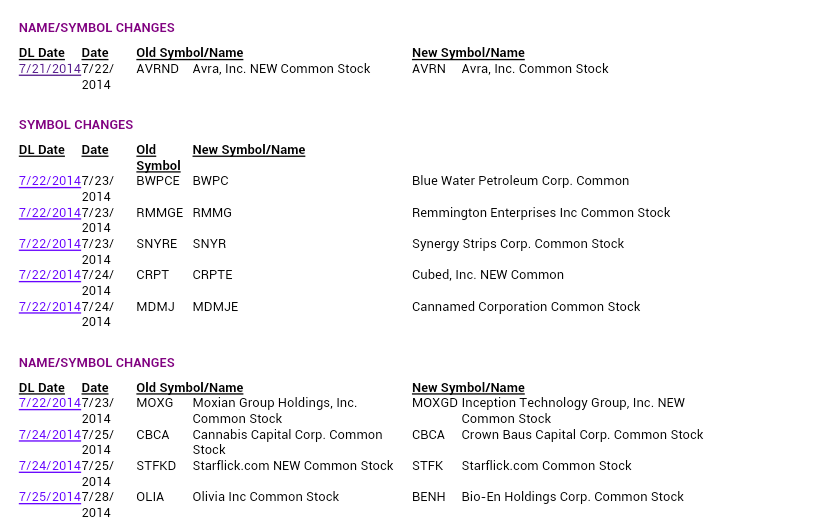Follow the 7/24/2014 link beside CBCA

coord(50,435)
